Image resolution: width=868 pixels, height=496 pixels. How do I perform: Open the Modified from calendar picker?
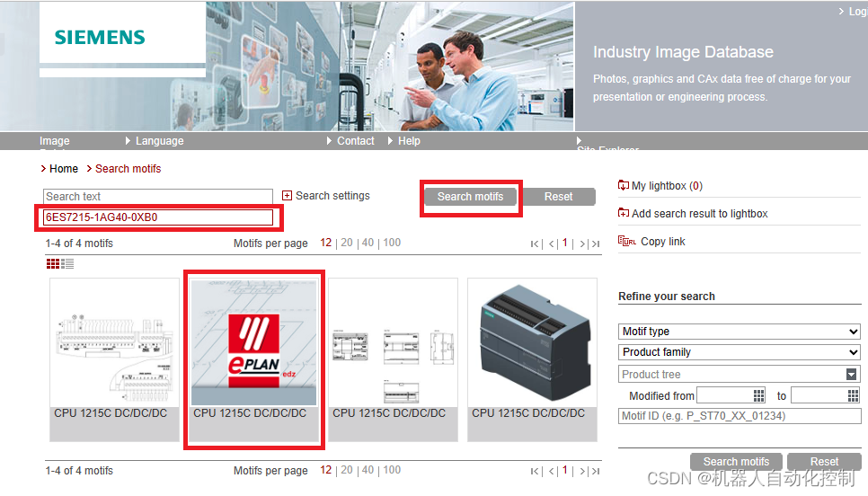pos(758,395)
